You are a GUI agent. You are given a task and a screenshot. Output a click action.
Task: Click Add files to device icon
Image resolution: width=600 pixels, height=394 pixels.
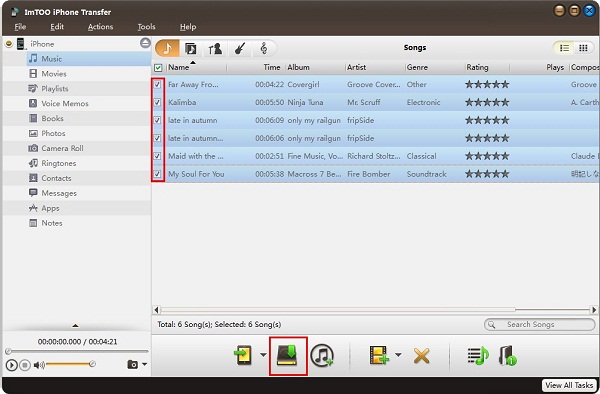coord(243,355)
